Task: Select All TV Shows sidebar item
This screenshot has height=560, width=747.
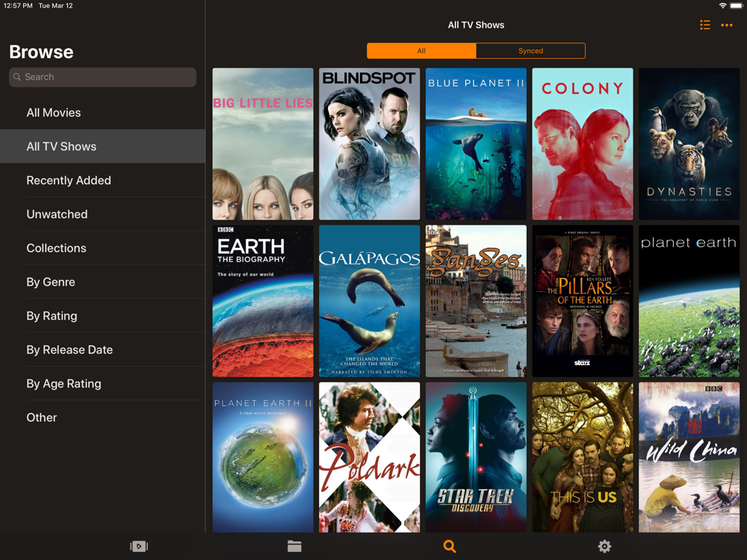Action: tap(102, 146)
